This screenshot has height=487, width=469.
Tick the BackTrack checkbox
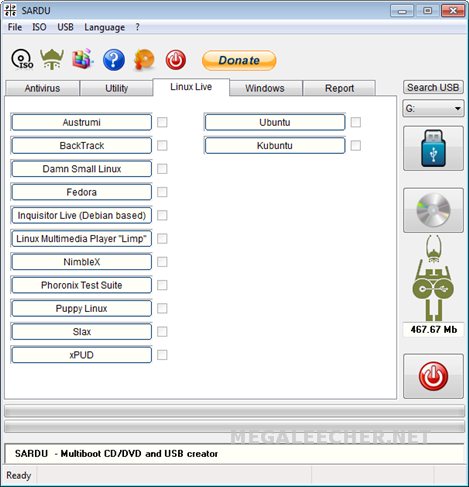(162, 146)
